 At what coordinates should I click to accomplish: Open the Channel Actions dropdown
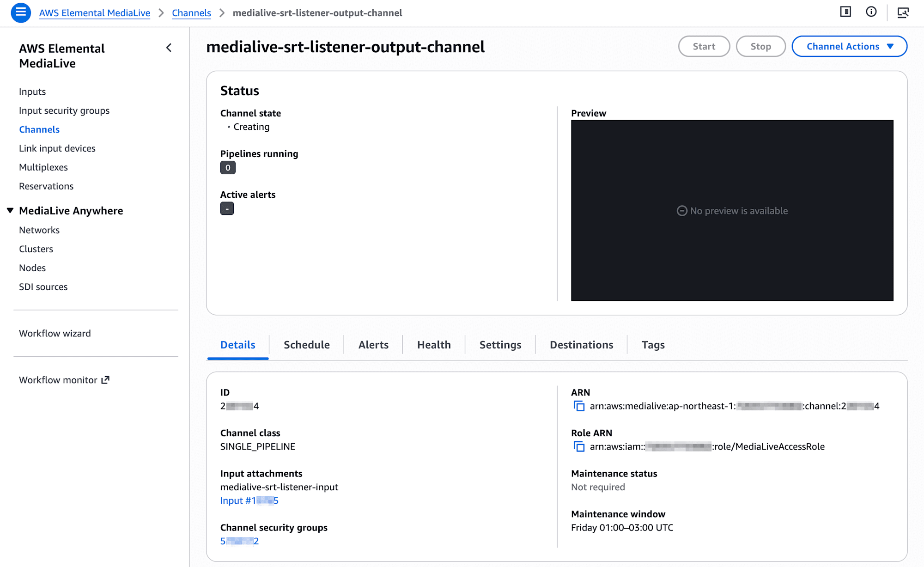[849, 46]
